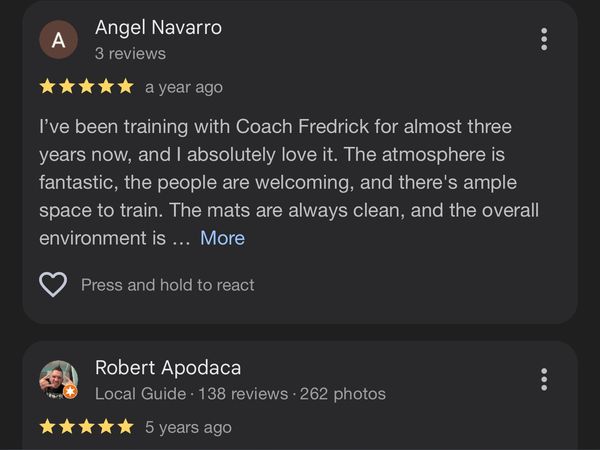Open more options for Robert Apodaca's review
The height and width of the screenshot is (450, 600).
tap(544, 380)
